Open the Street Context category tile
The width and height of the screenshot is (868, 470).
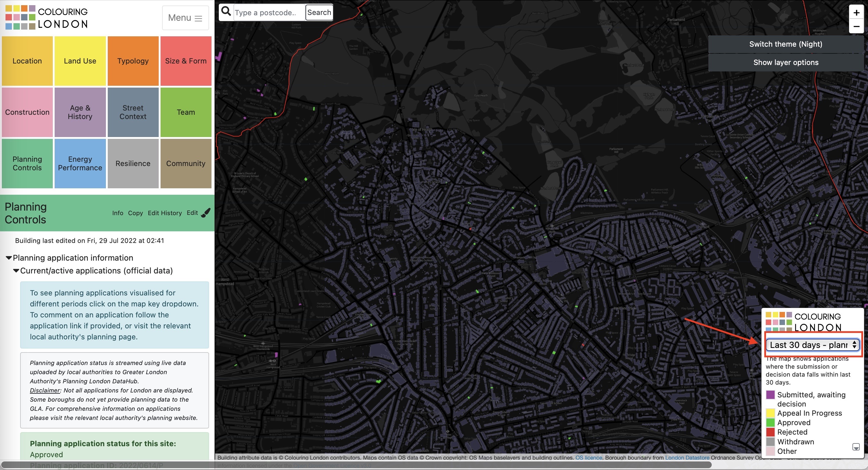133,112
